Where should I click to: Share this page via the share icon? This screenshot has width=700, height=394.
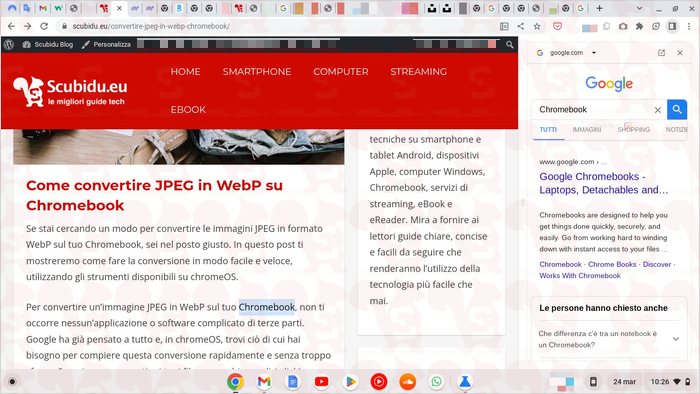(521, 26)
